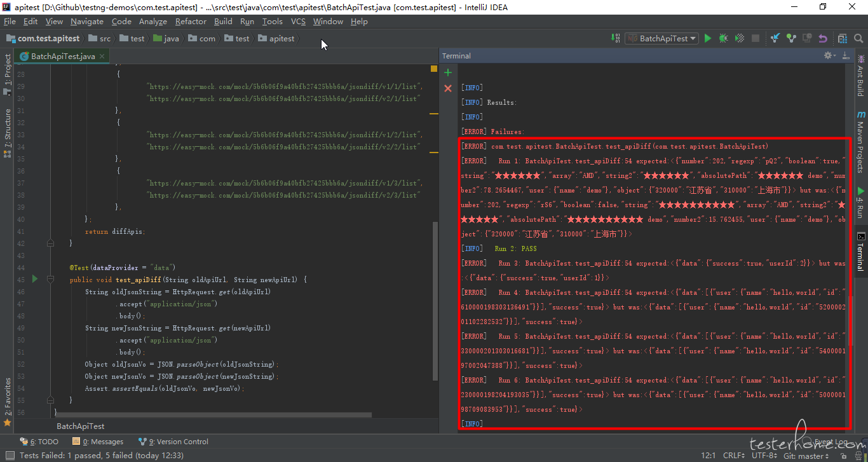Viewport: 868px width, 462px height.
Task: Open 9: Version Control tool window
Action: tap(173, 442)
